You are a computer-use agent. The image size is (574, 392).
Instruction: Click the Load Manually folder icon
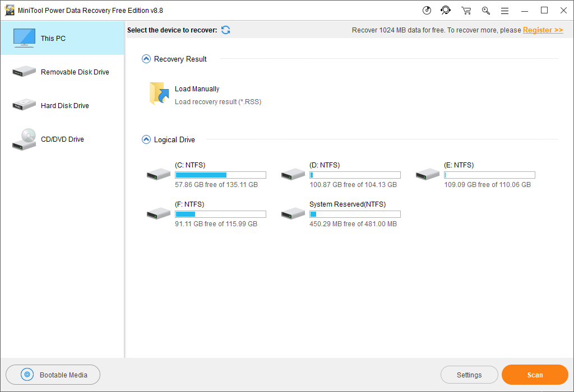(x=159, y=94)
